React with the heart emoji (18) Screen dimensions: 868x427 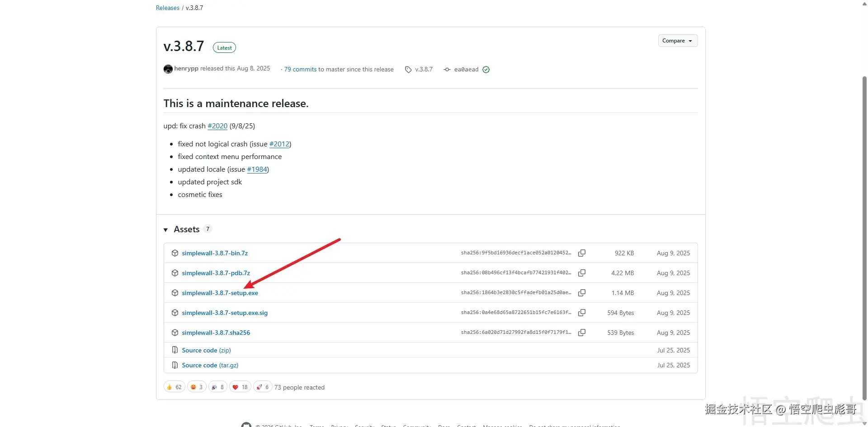[240, 387]
